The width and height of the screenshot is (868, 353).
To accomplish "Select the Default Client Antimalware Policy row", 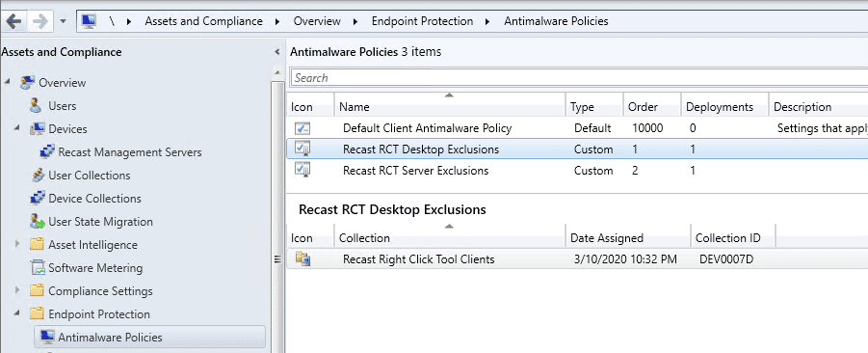I will 577,128.
